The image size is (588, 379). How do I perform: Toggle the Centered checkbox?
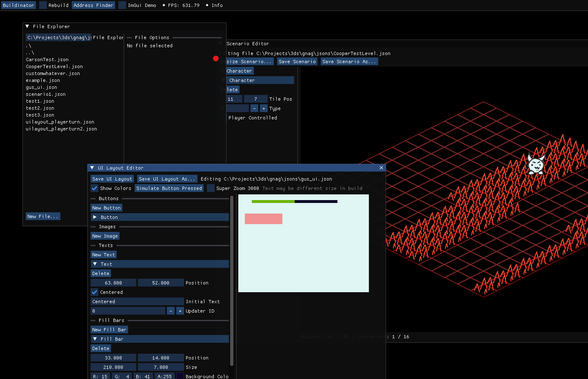95,292
